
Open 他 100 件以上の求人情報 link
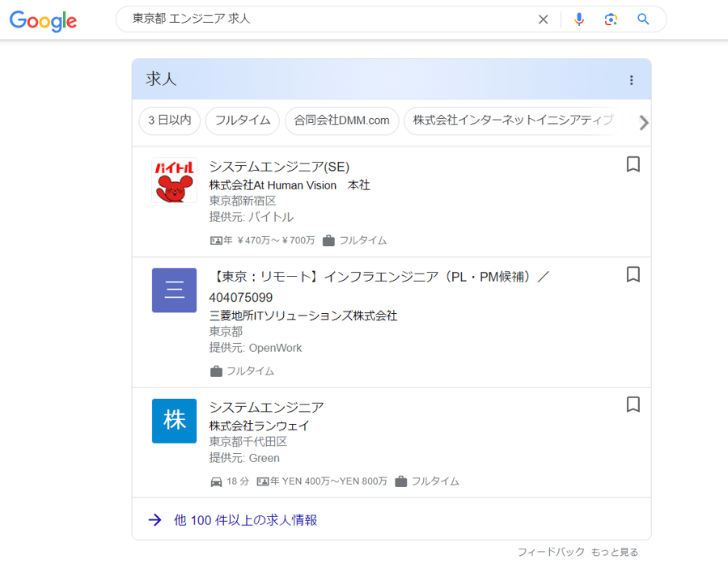[245, 520]
